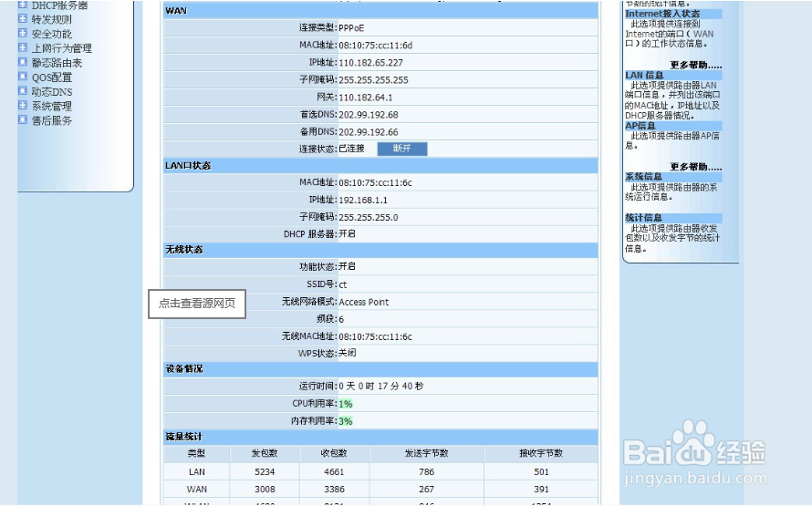The height and width of the screenshot is (506, 812).
Task: Click LAN received packets value 4661
Action: click(334, 472)
